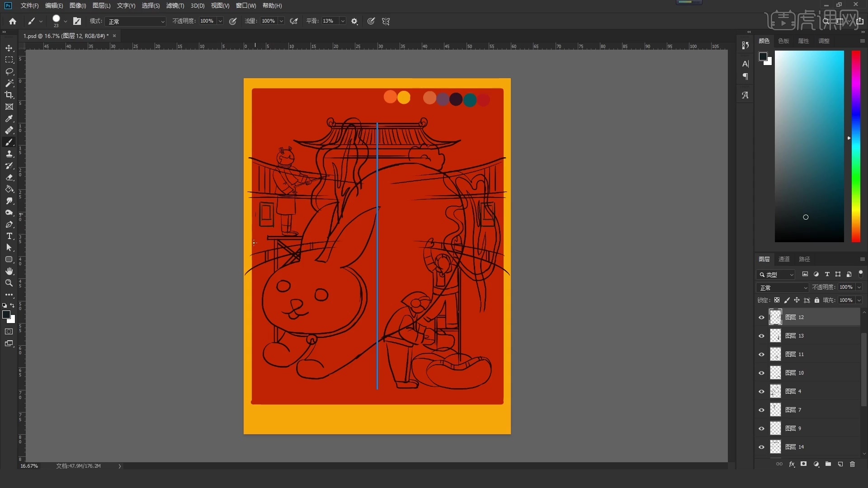The height and width of the screenshot is (488, 868).
Task: Select the Brush tool in toolbox
Action: pos(9,142)
